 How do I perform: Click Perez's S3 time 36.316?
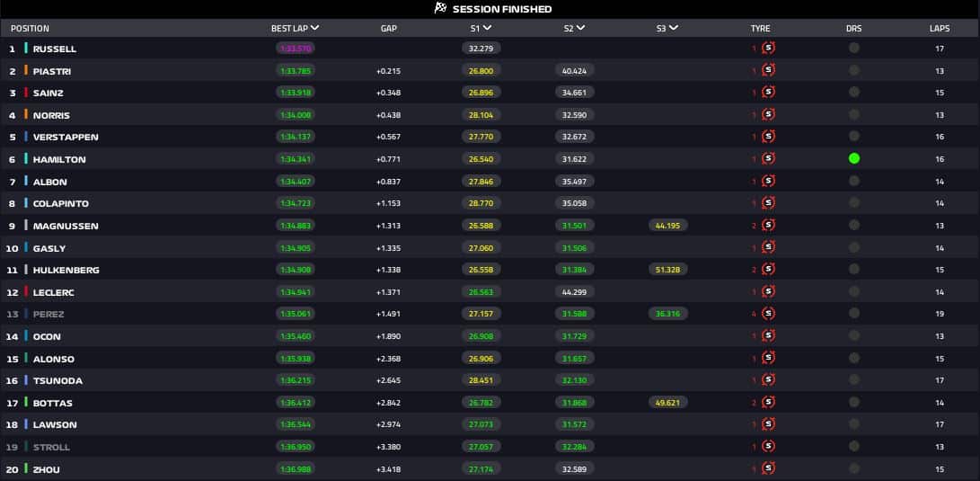(x=668, y=314)
